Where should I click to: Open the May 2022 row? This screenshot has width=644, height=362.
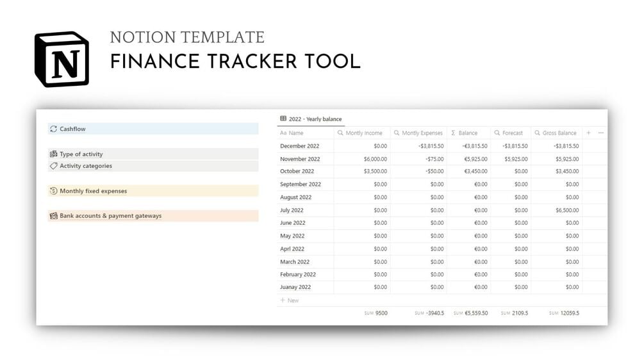pos(292,236)
